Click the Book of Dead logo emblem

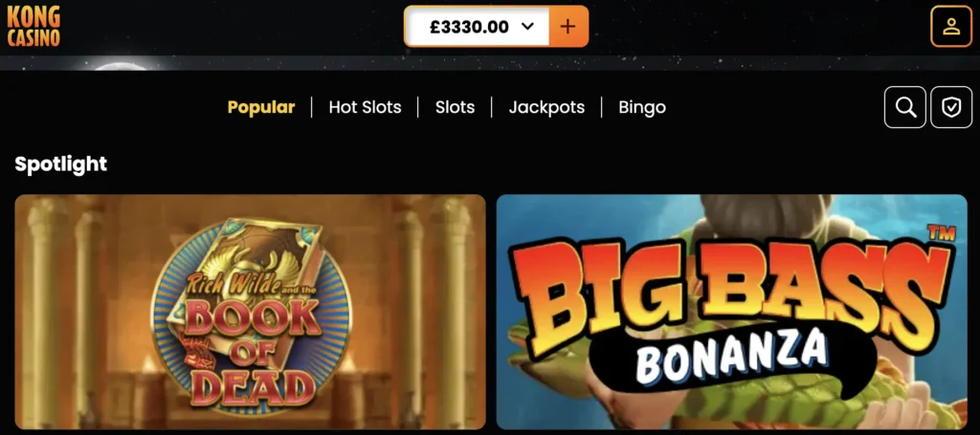coord(252,317)
